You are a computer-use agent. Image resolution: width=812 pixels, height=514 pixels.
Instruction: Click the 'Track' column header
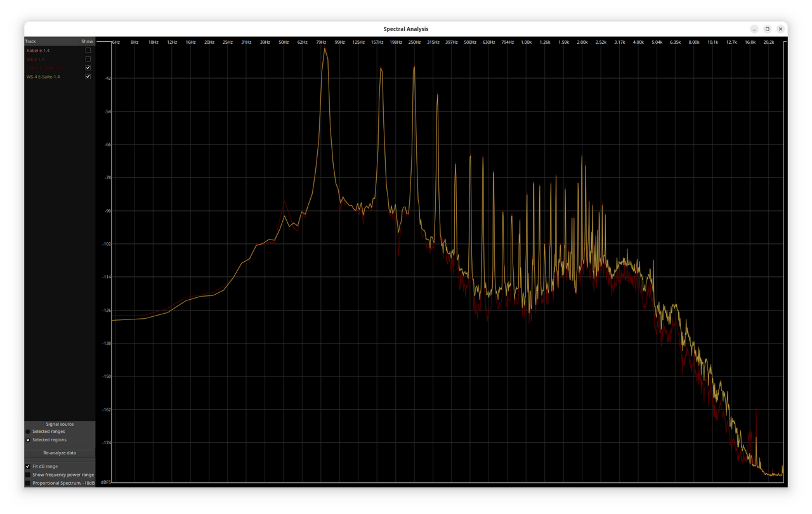[x=30, y=41]
